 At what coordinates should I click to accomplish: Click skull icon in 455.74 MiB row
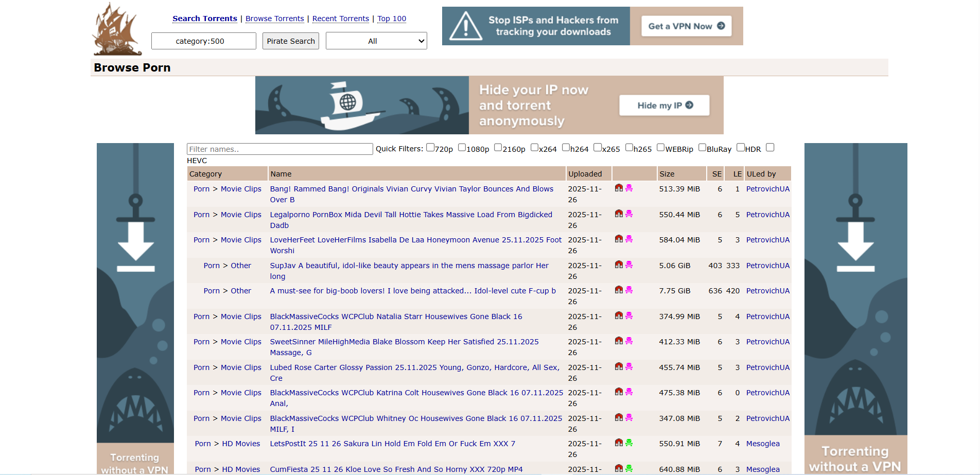coord(629,366)
